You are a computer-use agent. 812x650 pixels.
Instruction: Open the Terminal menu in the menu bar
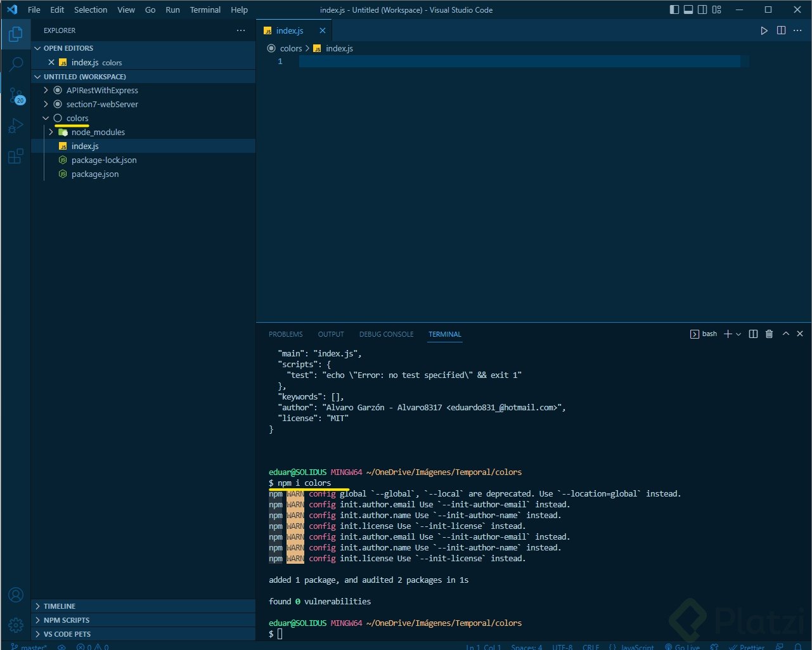pos(205,10)
